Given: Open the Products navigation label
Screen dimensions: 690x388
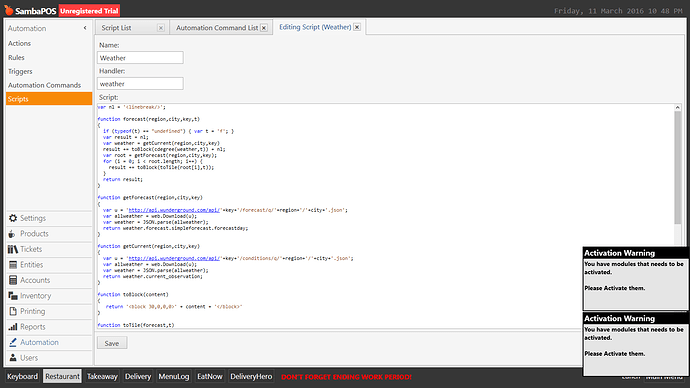Looking at the screenshot, I should point(34,234).
